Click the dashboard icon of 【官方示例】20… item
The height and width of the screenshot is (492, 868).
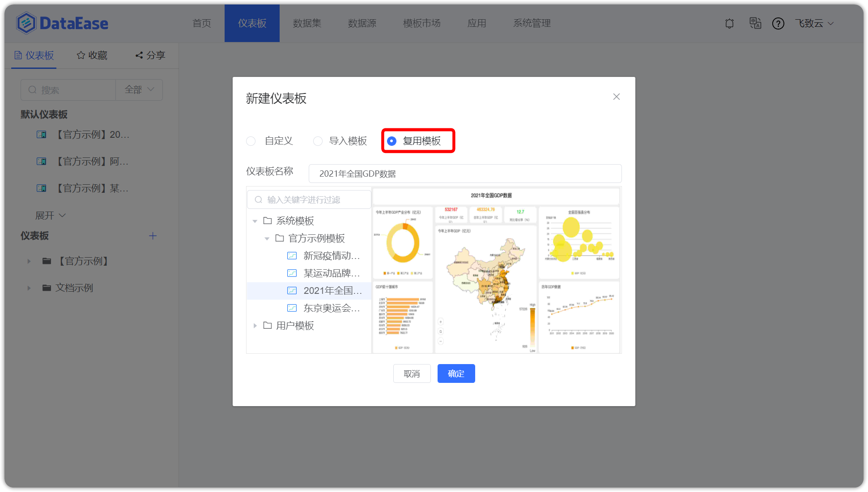(42, 135)
